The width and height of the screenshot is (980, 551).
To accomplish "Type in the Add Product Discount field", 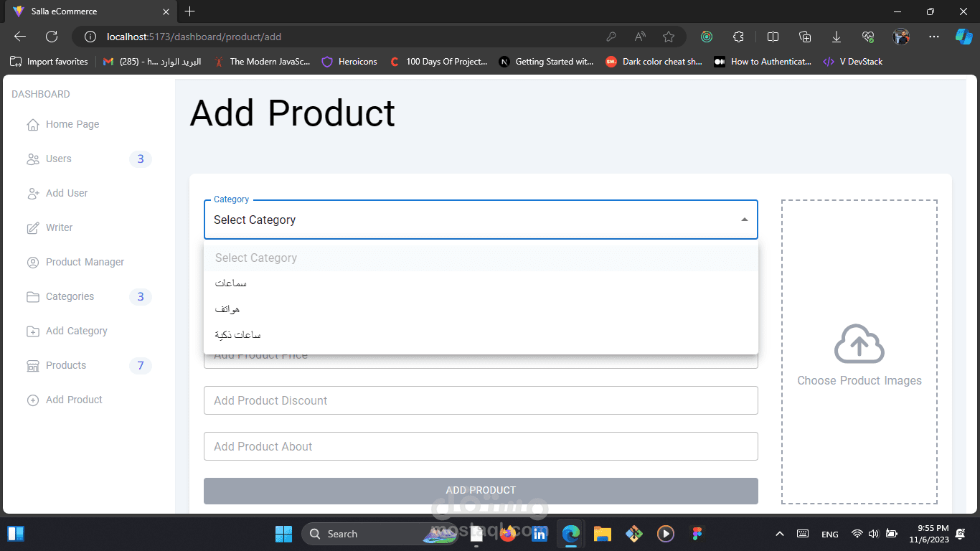I will tap(481, 400).
